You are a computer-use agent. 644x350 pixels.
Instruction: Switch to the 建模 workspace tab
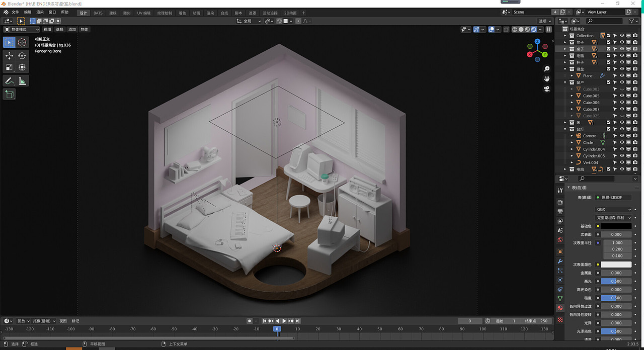113,13
